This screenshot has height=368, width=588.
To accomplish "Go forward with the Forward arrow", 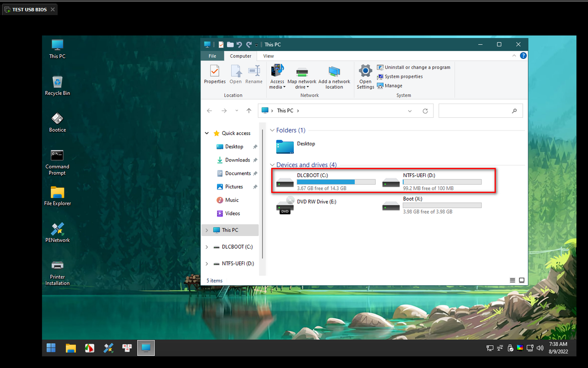I will click(x=224, y=111).
